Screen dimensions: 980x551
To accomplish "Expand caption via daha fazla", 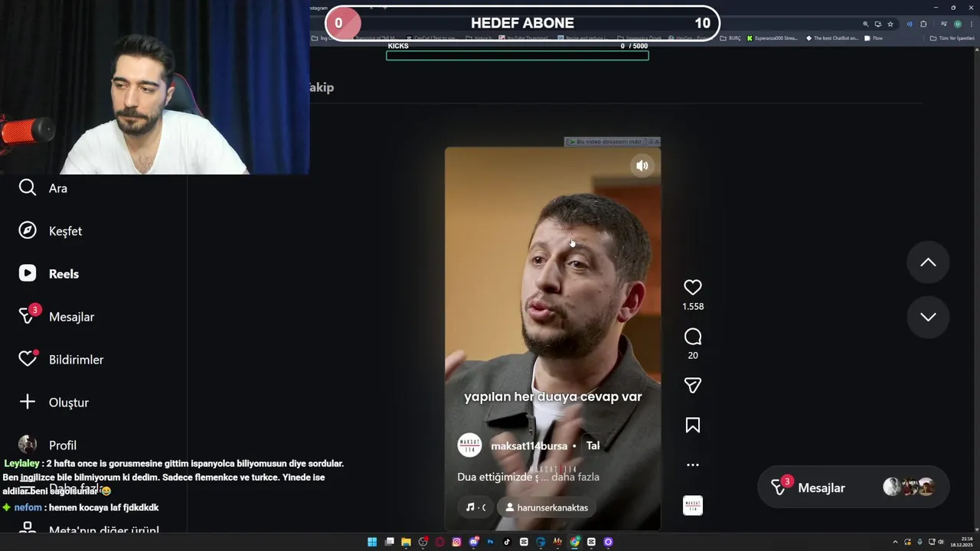I will coord(575,477).
